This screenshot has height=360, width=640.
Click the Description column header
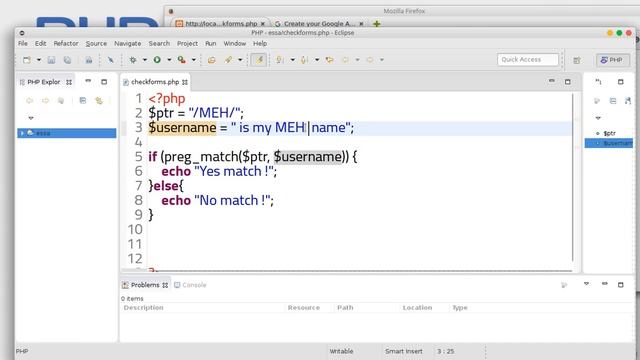click(x=143, y=308)
